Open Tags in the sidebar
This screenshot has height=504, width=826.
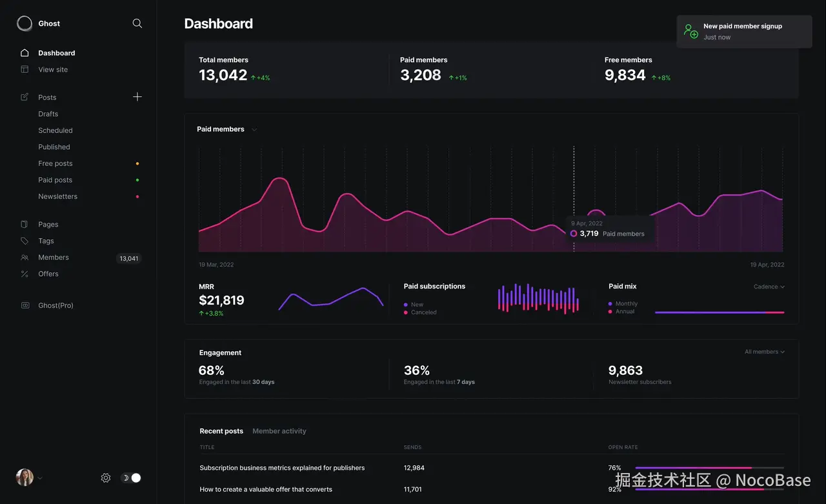46,241
